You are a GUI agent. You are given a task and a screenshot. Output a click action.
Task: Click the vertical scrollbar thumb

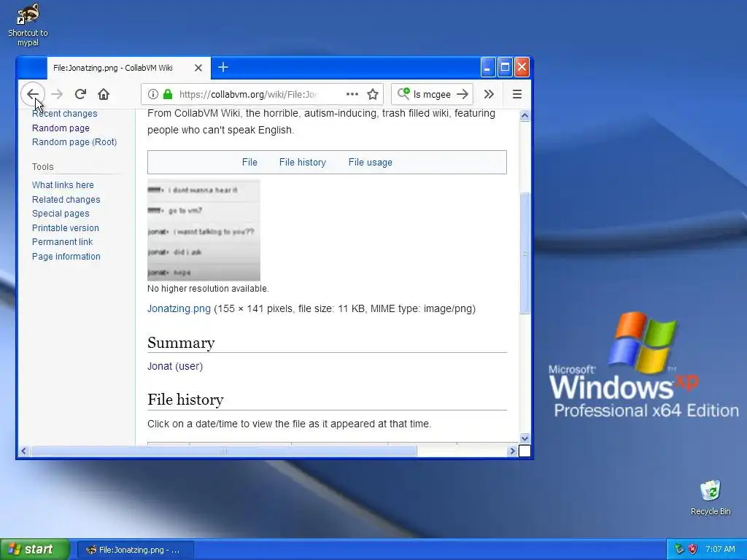click(525, 253)
